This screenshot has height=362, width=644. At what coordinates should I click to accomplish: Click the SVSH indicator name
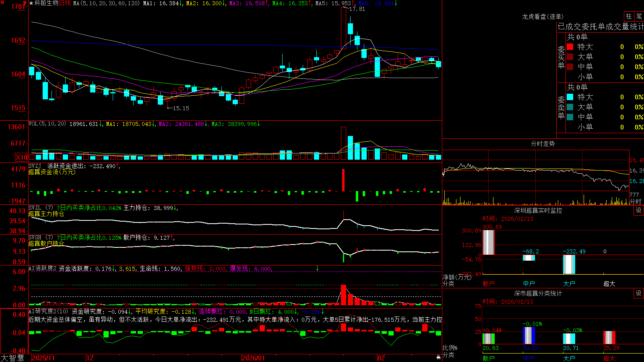click(35, 237)
